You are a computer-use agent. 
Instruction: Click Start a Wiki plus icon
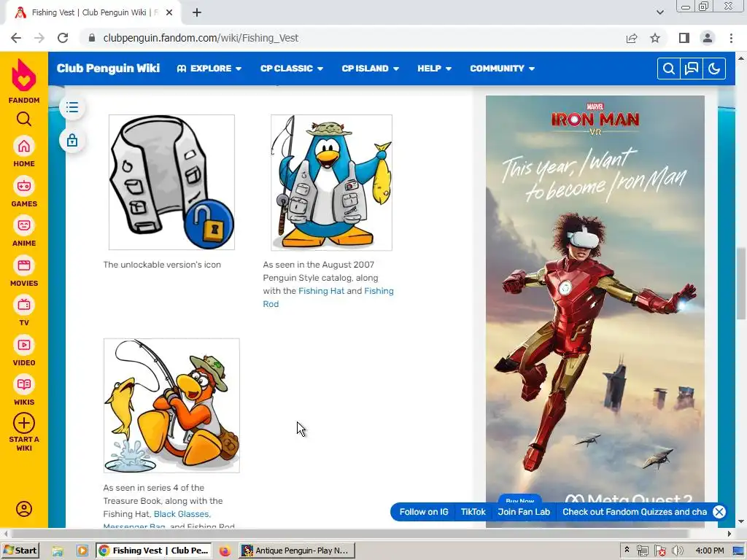(x=24, y=423)
